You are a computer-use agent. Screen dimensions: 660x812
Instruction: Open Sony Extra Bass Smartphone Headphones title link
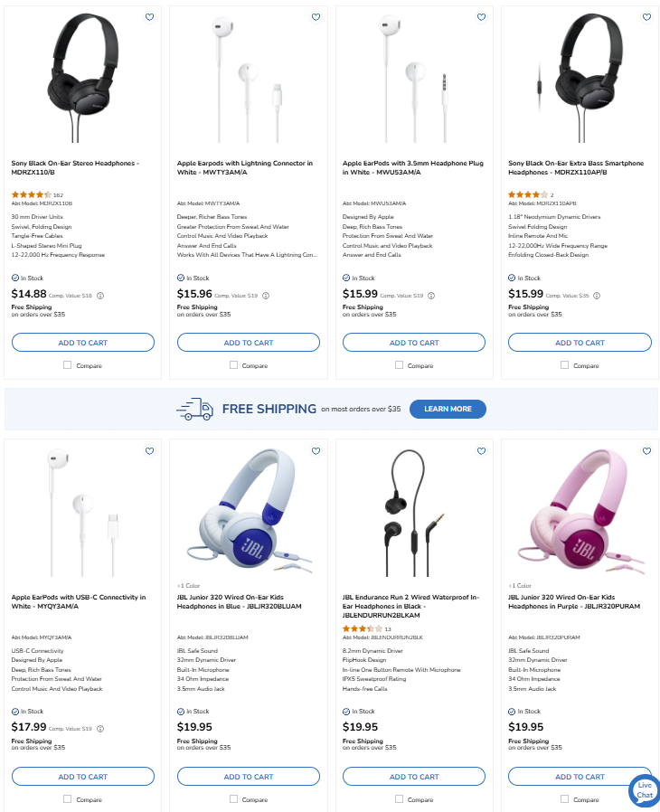[x=575, y=167]
